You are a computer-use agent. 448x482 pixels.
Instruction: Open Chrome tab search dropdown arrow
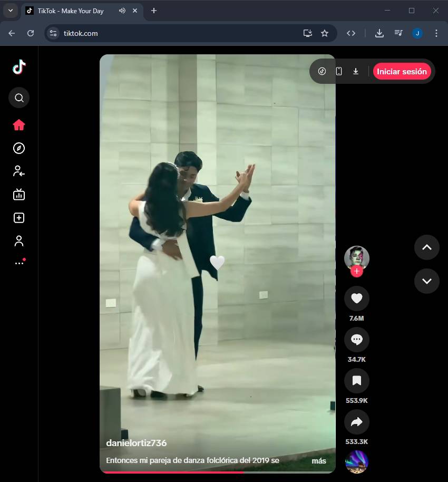(10, 11)
